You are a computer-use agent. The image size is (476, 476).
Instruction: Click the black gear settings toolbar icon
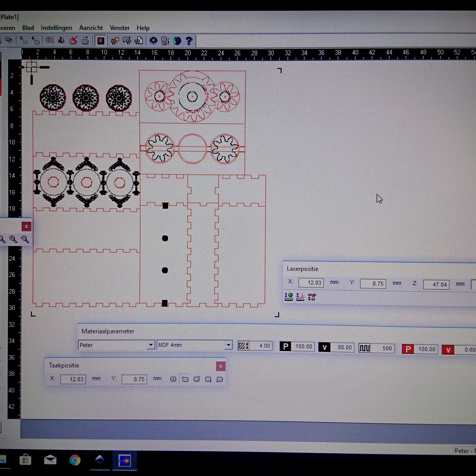tap(153, 41)
